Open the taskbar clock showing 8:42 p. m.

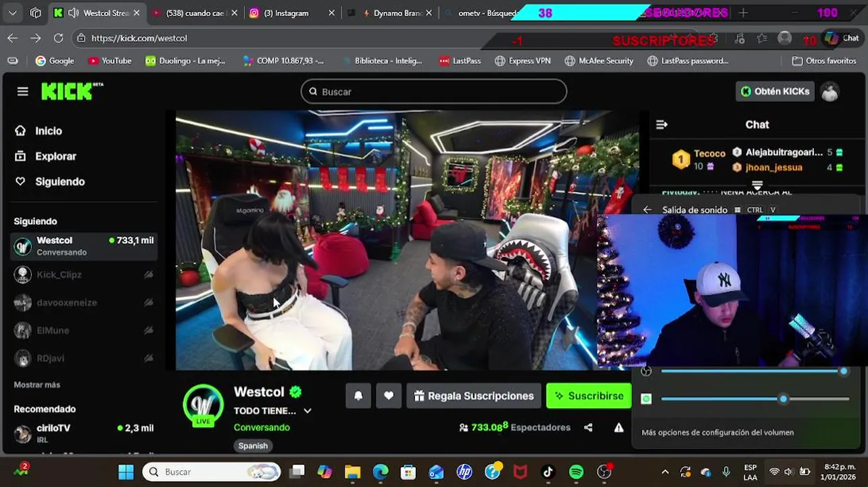pos(840,472)
